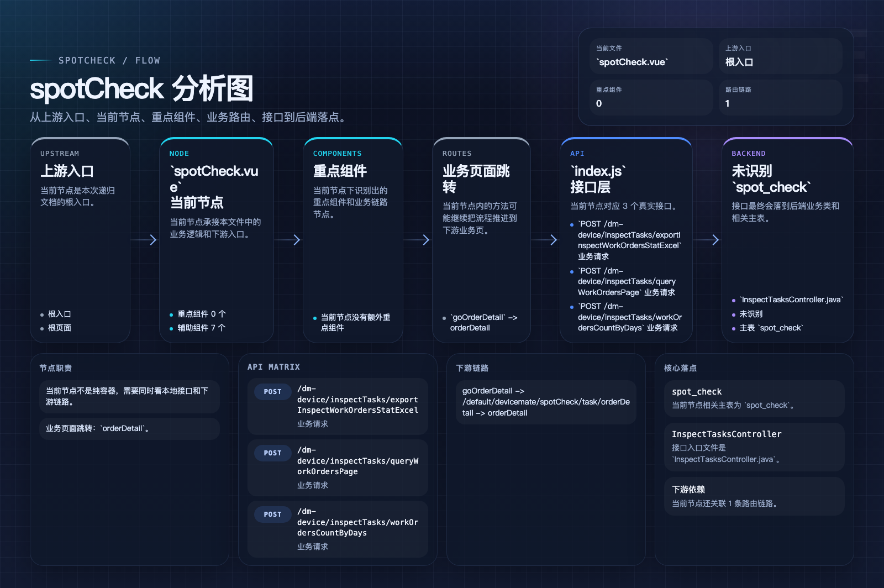Screen dimensions: 884x588
Task: Click the POST badge for workOrdersCountByDays
Action: [272, 514]
